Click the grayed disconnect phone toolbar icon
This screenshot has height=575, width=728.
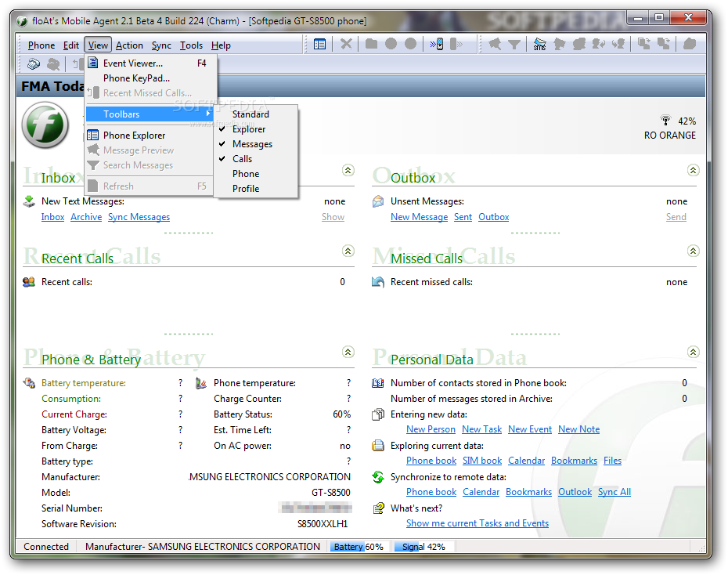(456, 45)
